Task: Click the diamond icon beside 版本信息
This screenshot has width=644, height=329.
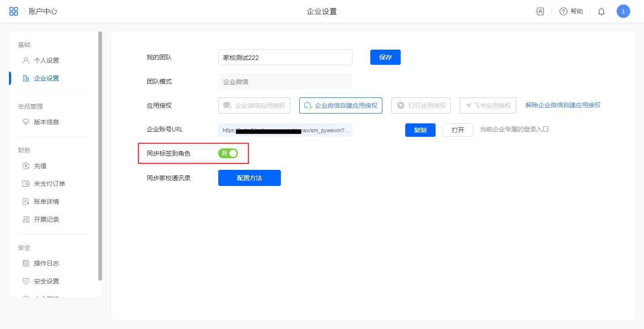Action: 26,122
